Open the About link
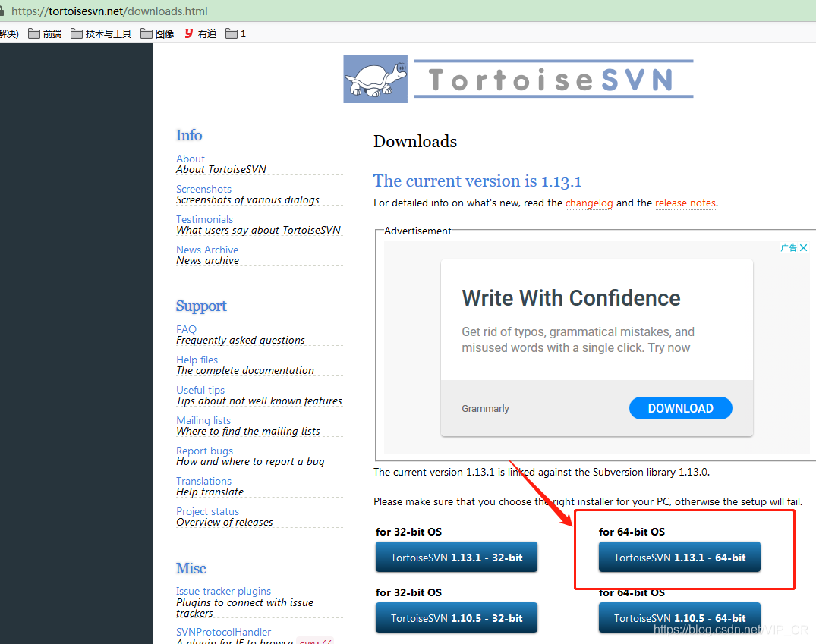 tap(191, 159)
